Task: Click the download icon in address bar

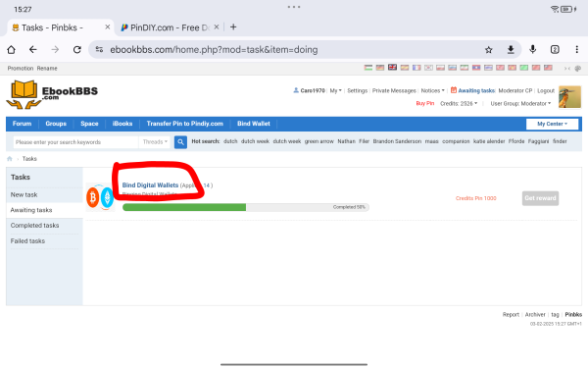Action: pos(511,50)
